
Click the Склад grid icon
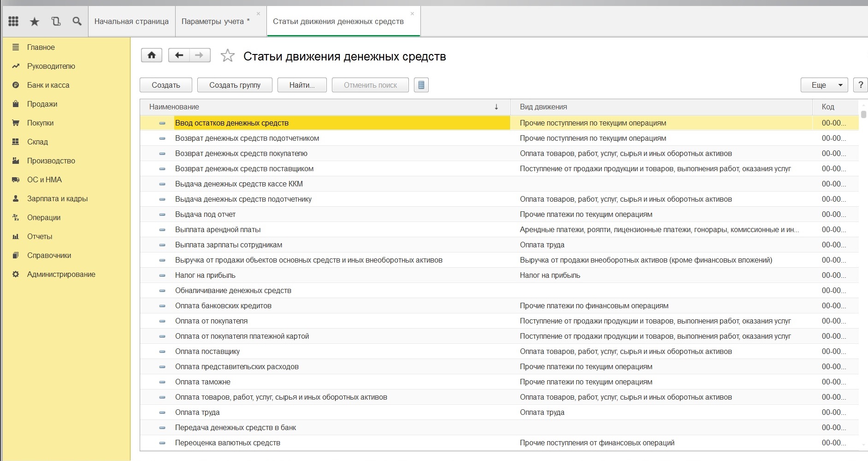click(16, 142)
